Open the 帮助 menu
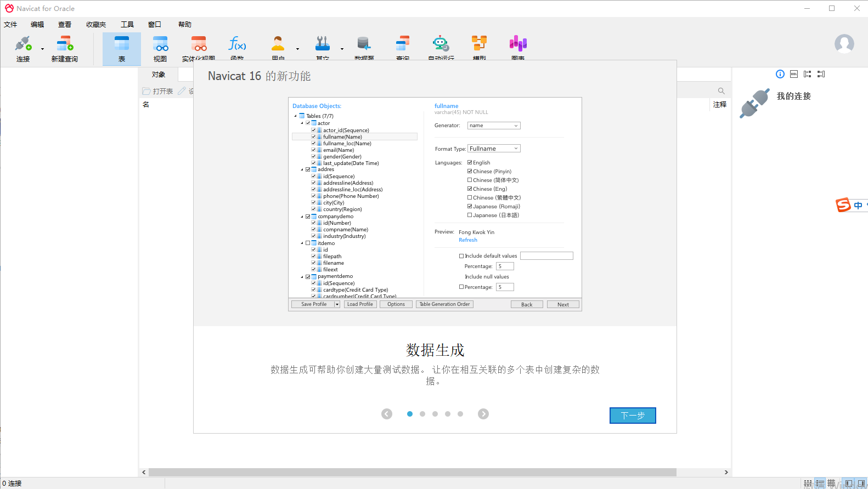This screenshot has width=868, height=489. point(185,25)
